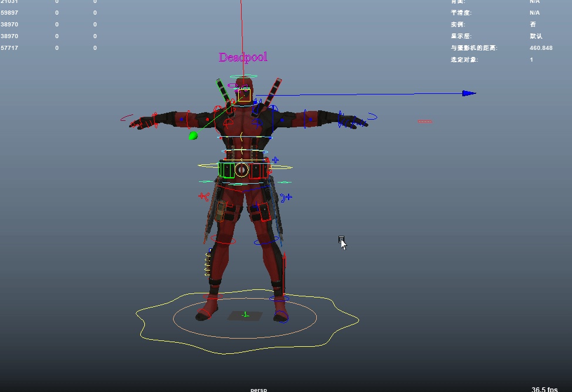Screen dimensions: 572x392
Task: Select the red vertical shin blade control
Action: pos(284,273)
